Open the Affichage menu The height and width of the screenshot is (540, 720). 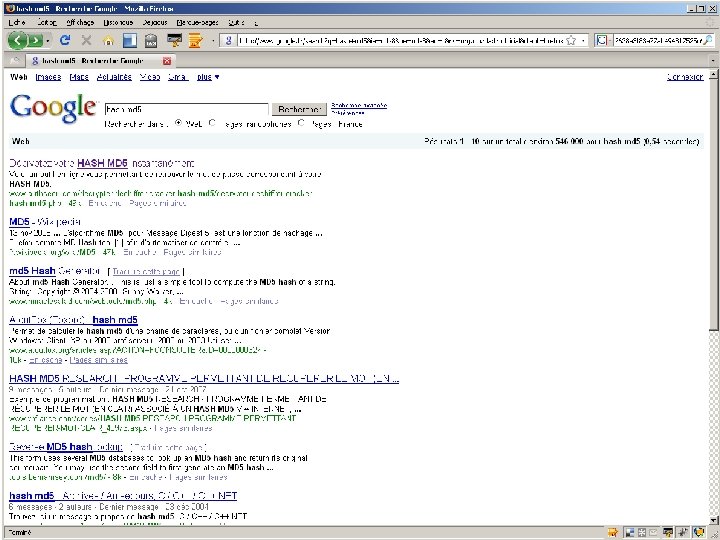80,22
